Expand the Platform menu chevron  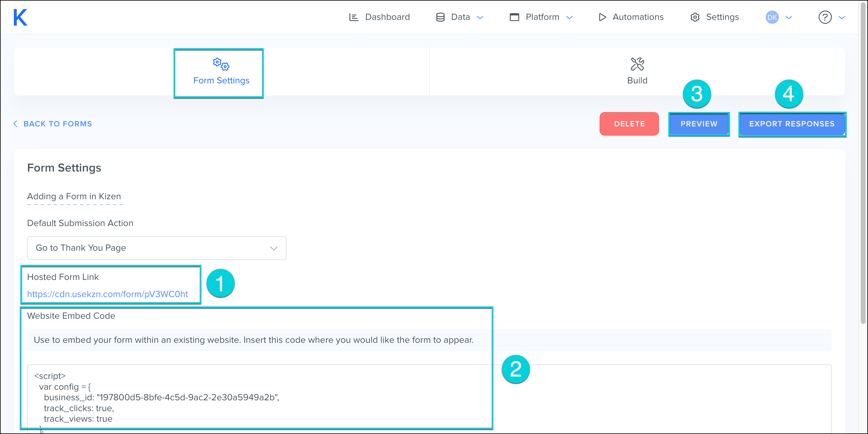click(569, 17)
